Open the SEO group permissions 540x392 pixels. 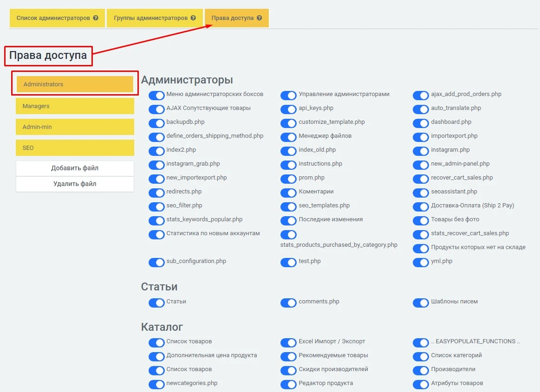[x=75, y=148]
